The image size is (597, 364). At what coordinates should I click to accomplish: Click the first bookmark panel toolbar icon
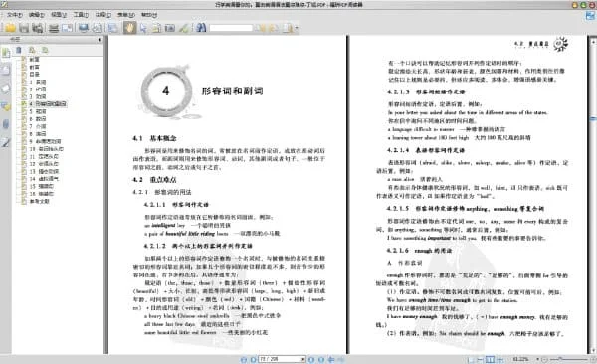[19, 50]
